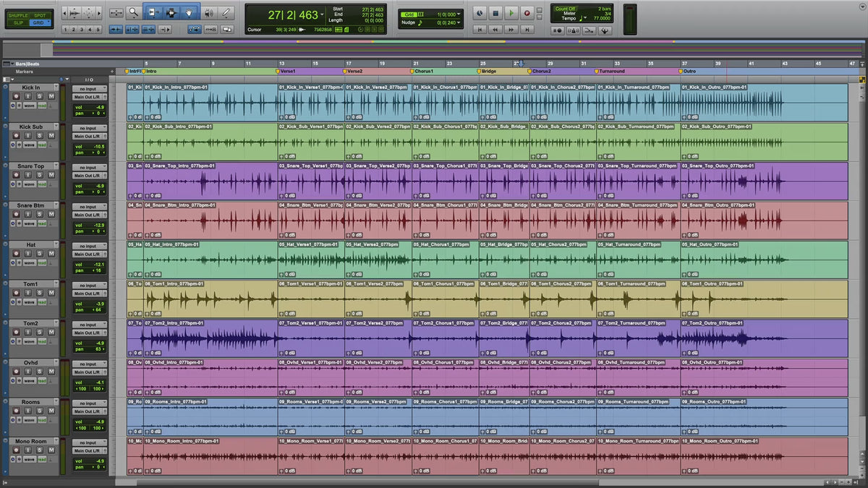The image size is (868, 488).
Task: Pick the Pencil tool
Action: 227,12
